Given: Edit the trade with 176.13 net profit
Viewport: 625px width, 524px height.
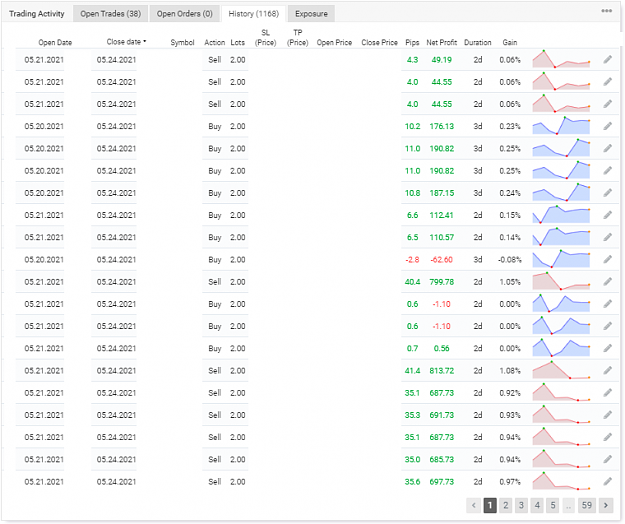Looking at the screenshot, I should point(607,126).
